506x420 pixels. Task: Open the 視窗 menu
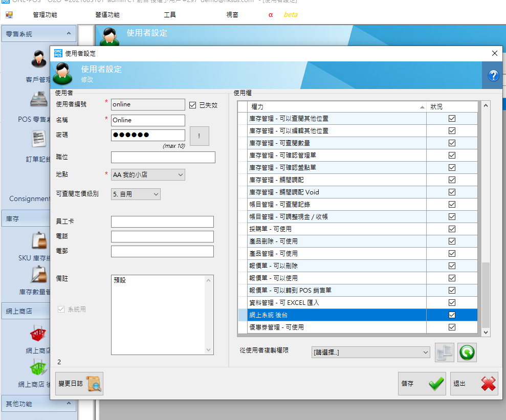232,15
